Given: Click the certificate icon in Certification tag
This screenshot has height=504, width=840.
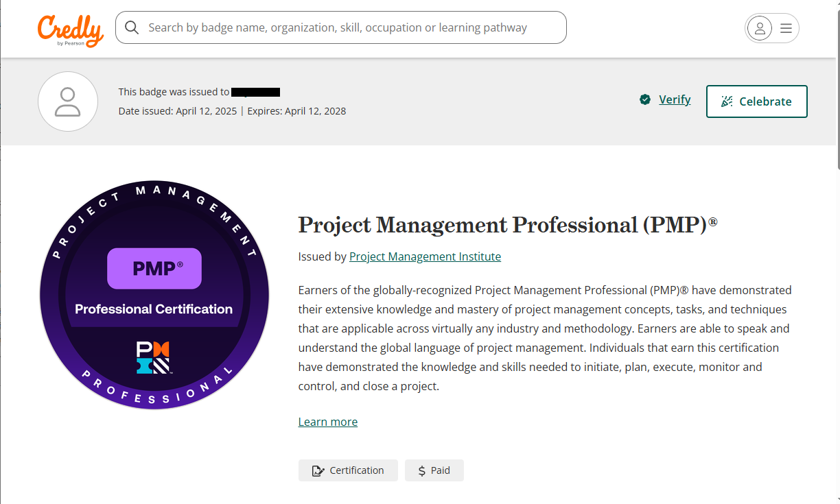Looking at the screenshot, I should pyautogui.click(x=318, y=471).
